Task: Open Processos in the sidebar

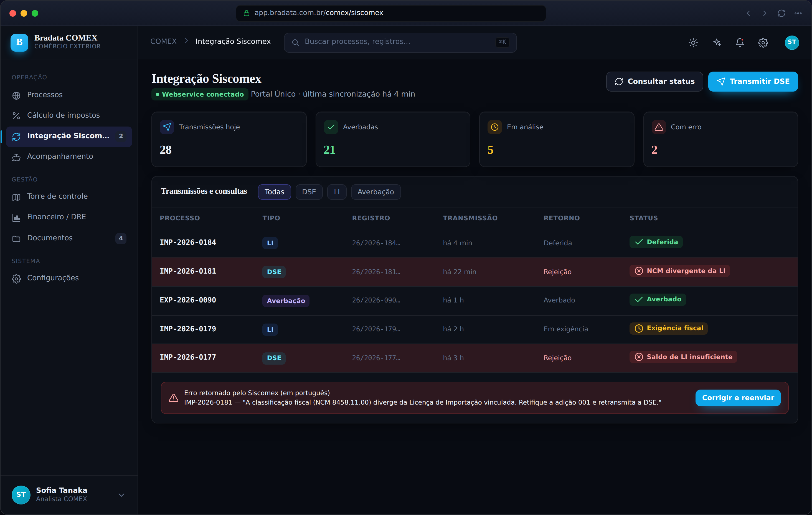Action: [69, 95]
